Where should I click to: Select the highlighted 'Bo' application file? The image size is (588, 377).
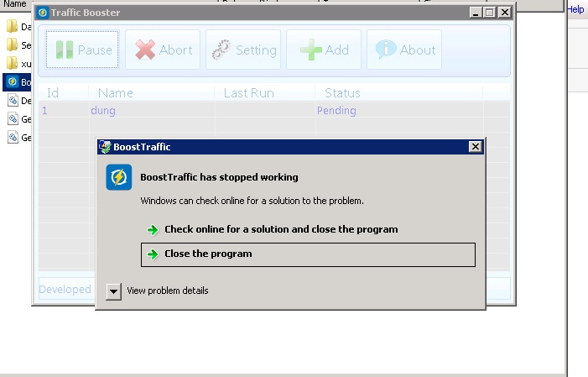(18, 81)
